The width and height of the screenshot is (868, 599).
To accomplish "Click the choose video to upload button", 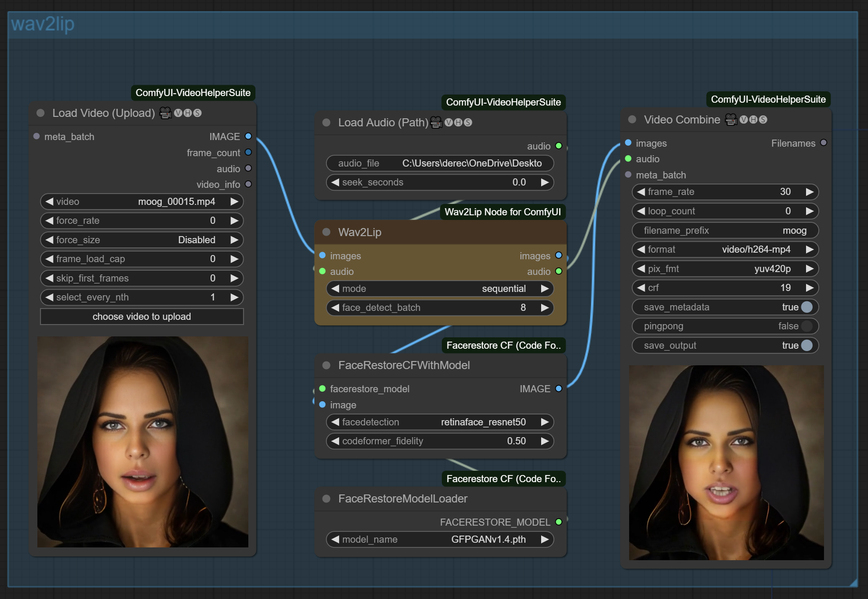I will tap(141, 317).
